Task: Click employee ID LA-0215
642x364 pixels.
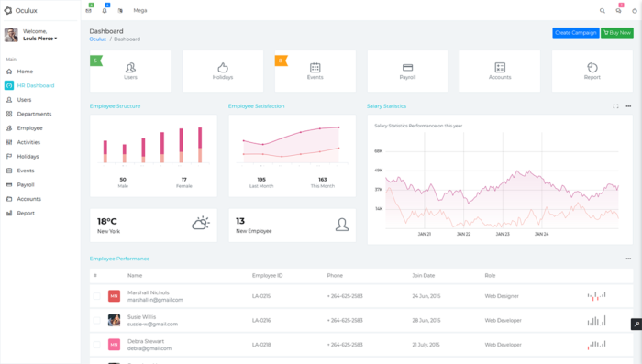Action: [x=261, y=296]
